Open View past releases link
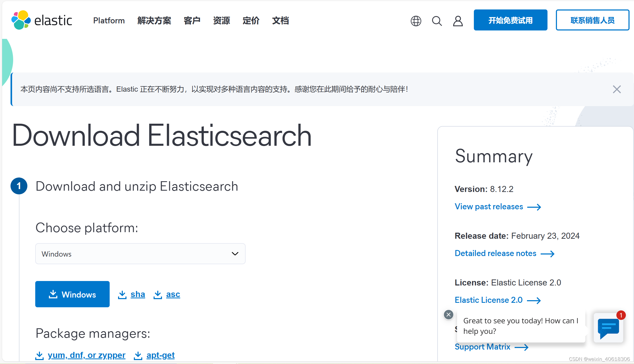The width and height of the screenshot is (634, 364). point(489,207)
